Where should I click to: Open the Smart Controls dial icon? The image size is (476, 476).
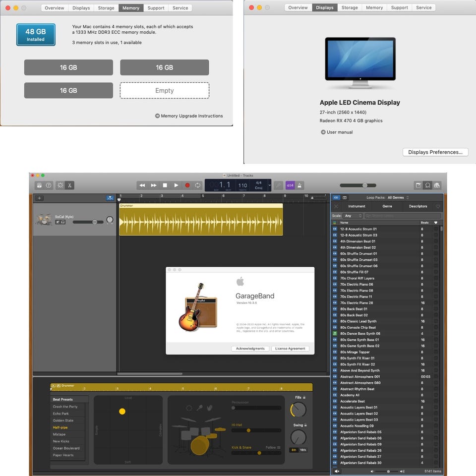[60, 185]
